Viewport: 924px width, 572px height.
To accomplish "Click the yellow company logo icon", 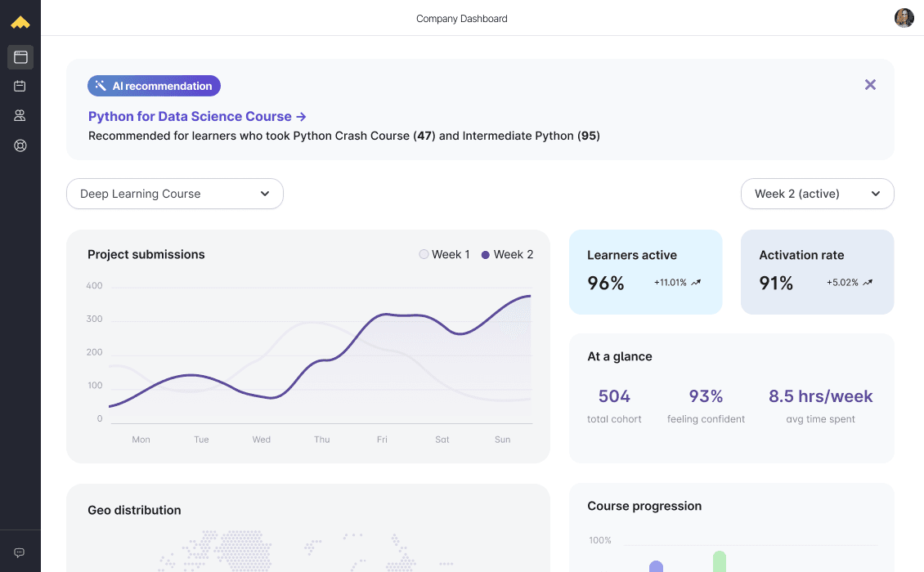I will tap(20, 21).
